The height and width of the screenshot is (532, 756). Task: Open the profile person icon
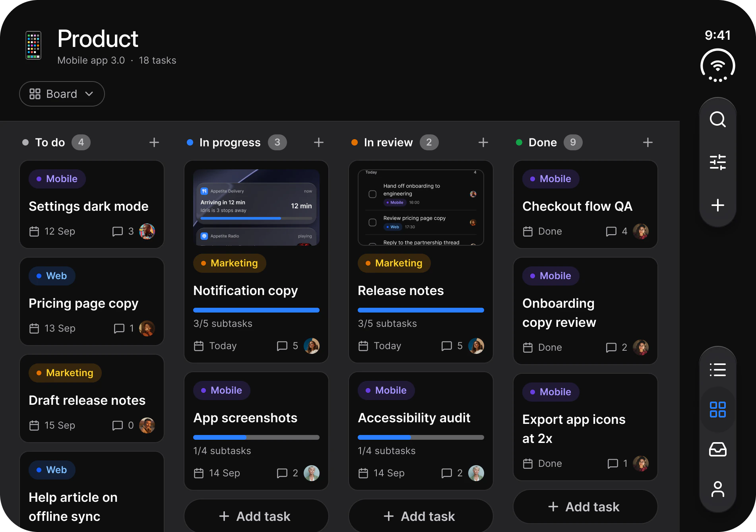tap(717, 489)
